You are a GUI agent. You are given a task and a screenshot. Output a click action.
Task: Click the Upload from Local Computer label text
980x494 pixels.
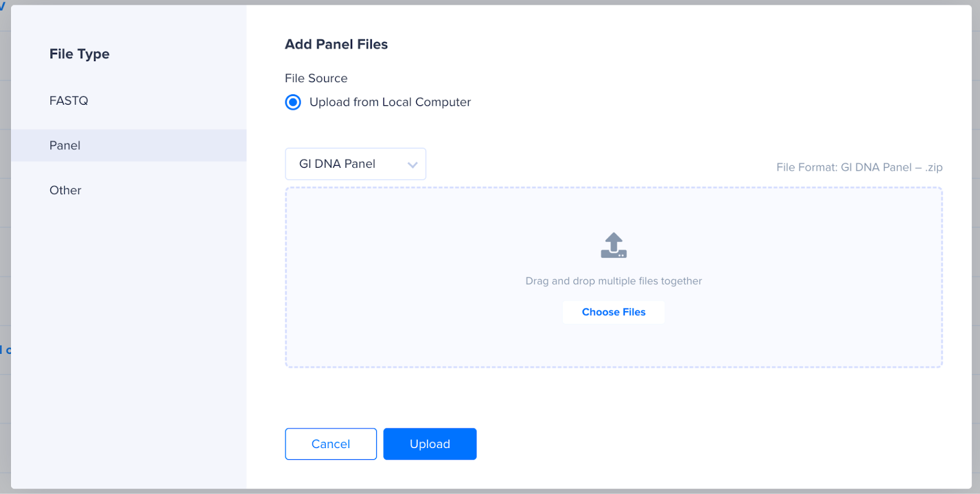[x=390, y=102]
